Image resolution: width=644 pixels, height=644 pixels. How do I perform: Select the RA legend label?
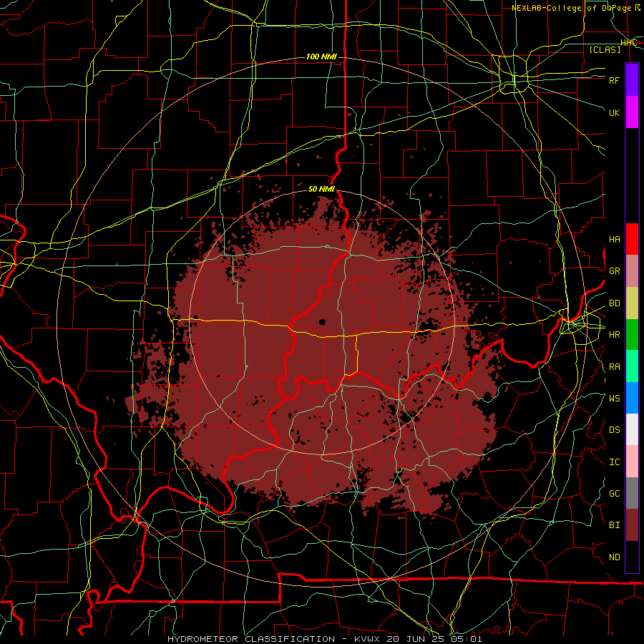[614, 367]
